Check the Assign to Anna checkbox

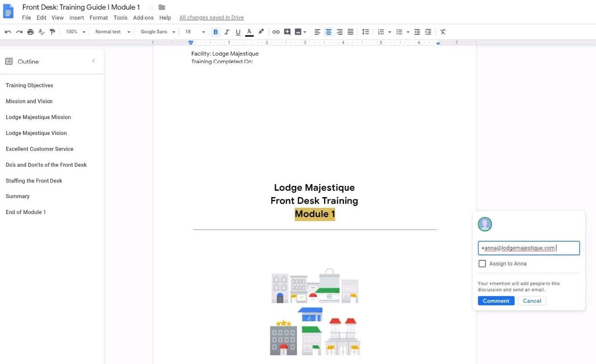(x=482, y=263)
